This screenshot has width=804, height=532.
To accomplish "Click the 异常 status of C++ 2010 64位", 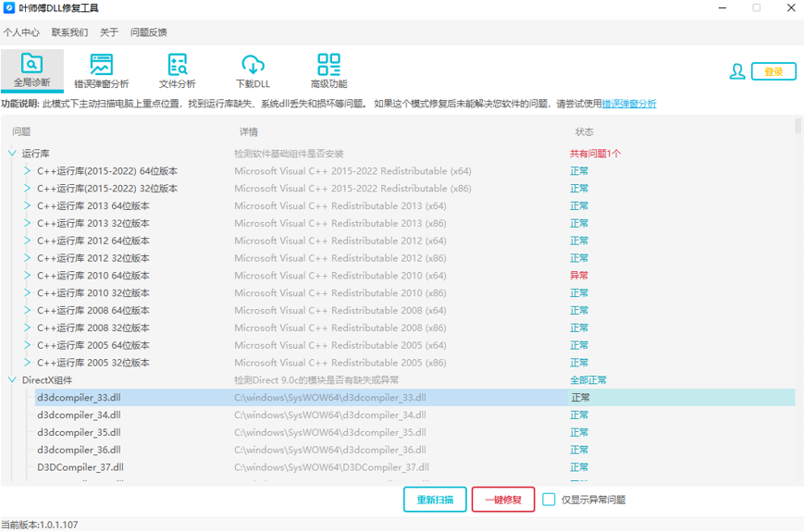I will (x=579, y=275).
